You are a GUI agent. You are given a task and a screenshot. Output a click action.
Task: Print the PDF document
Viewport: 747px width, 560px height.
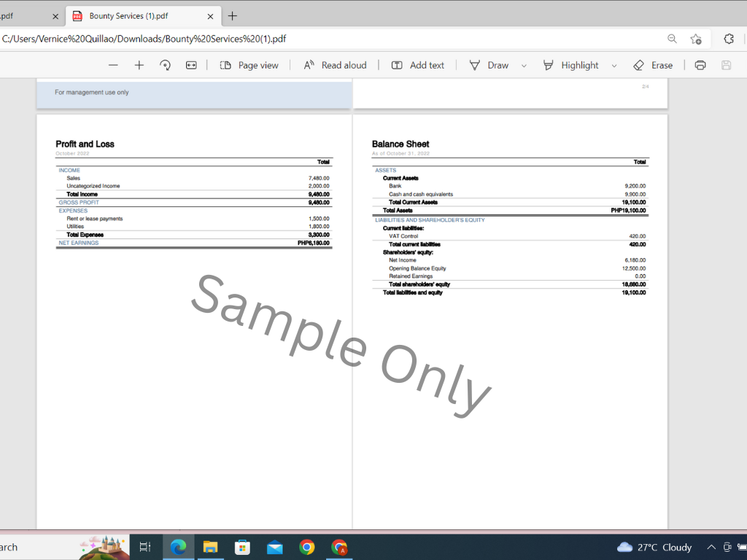point(700,65)
